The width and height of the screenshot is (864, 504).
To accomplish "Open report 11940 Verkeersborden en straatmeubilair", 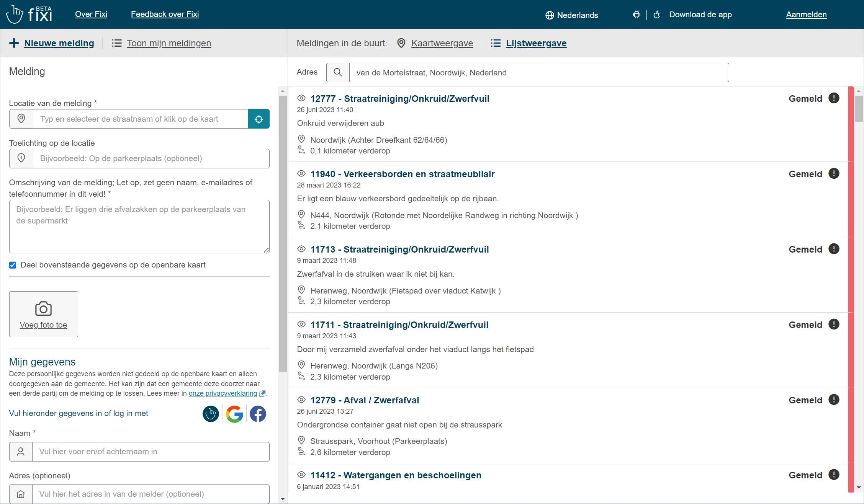I will (403, 174).
